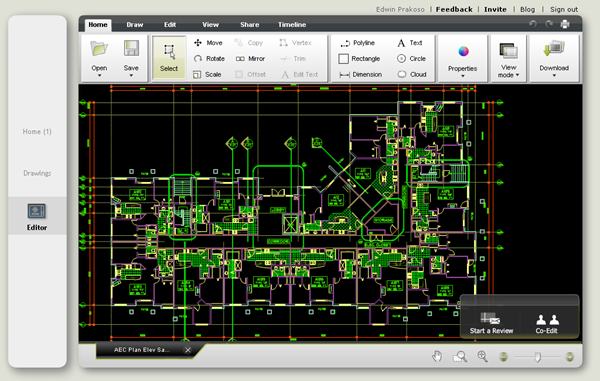The image size is (600, 381).
Task: Select the Cloud markup tool
Action: 412,74
